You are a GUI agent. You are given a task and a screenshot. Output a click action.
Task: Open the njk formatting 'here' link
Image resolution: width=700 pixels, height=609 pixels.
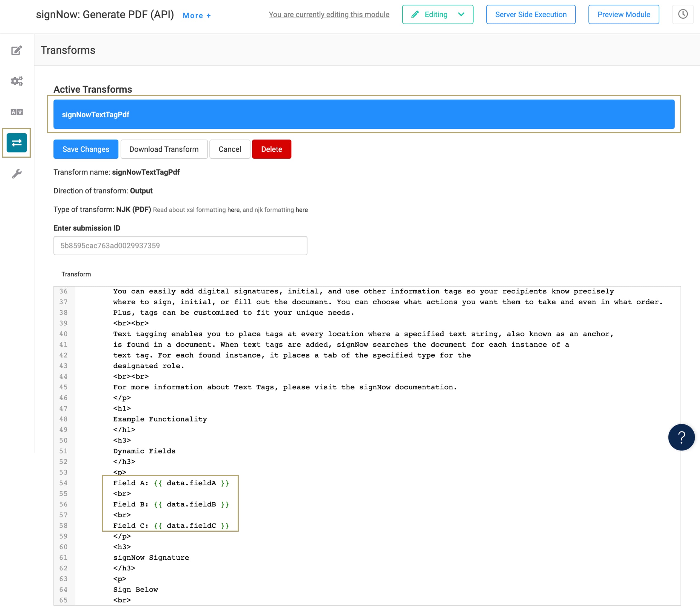301,210
